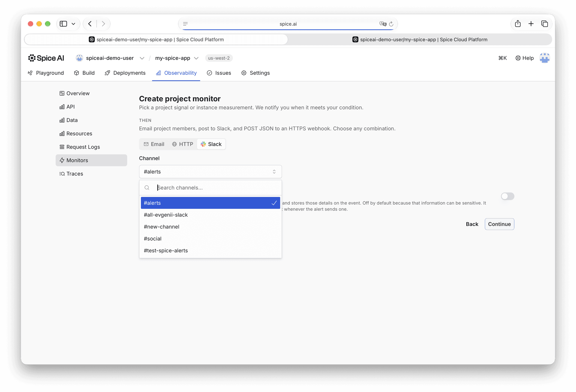This screenshot has height=392, width=576.
Task: Open Safari sidebar toggle icon
Action: pos(63,24)
